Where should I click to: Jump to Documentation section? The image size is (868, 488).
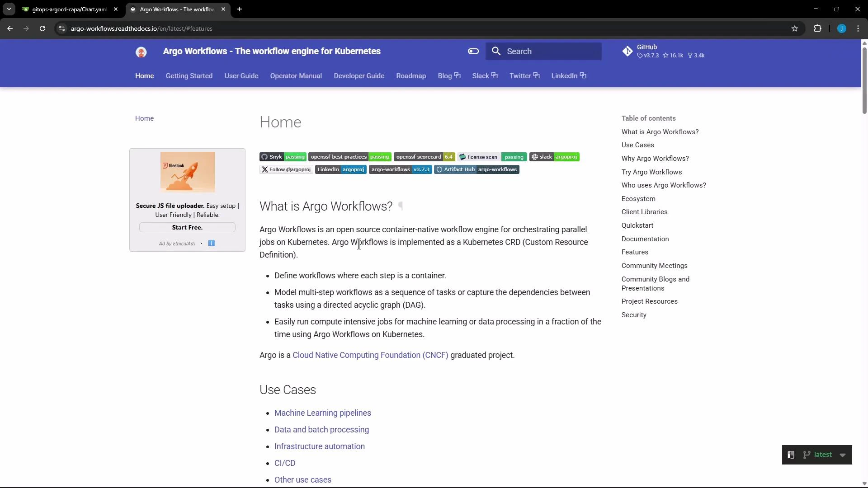[645, 239]
